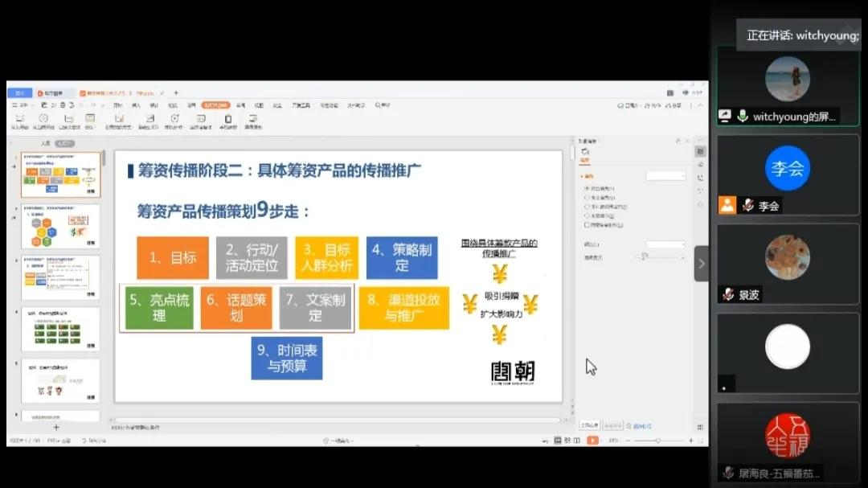Toggle the hide background graphics checkbox
Viewport: 868px width, 488px height.
588,225
